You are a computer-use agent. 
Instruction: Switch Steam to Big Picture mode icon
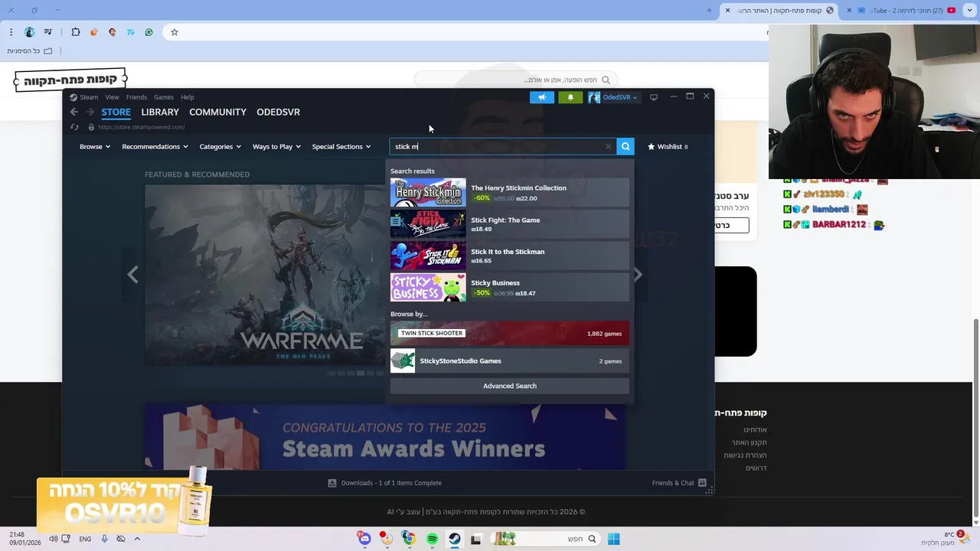click(x=654, y=97)
